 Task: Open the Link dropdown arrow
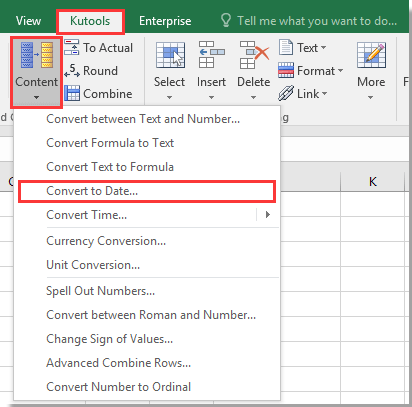(x=324, y=94)
